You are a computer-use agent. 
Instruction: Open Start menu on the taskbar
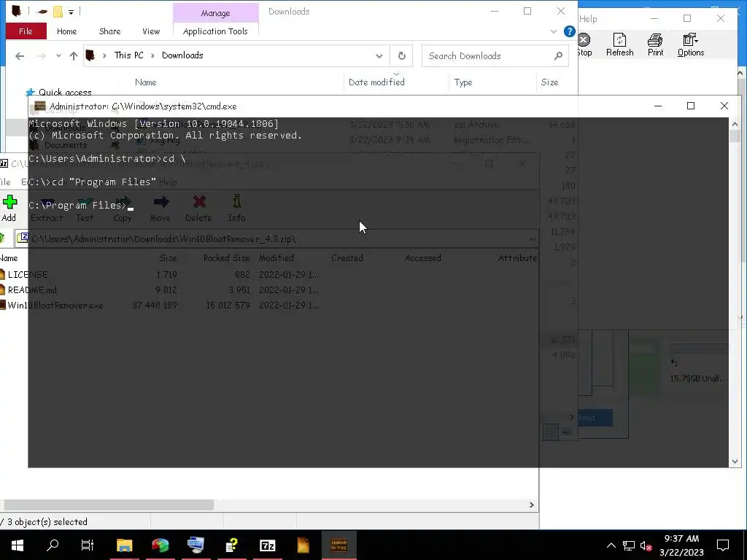(x=18, y=545)
